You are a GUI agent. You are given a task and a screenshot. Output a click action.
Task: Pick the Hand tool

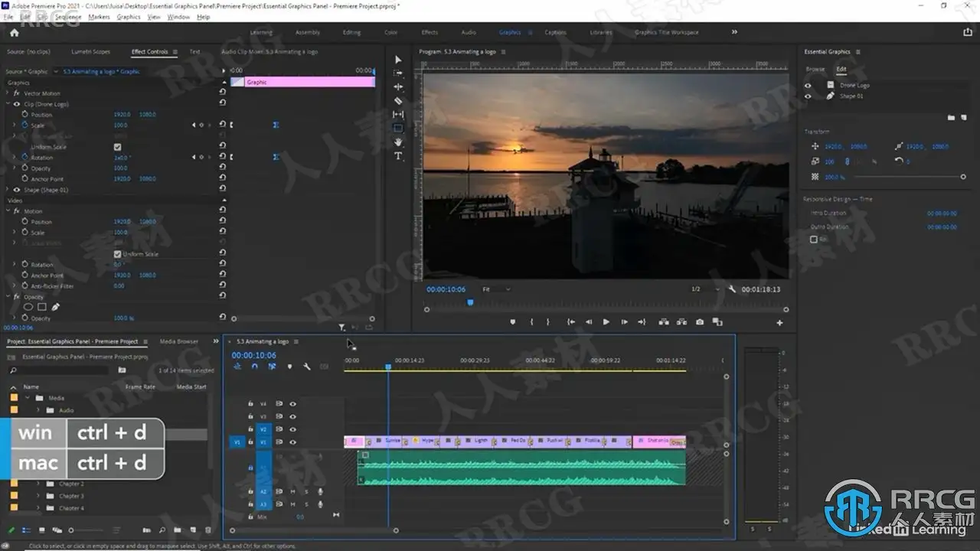click(398, 142)
